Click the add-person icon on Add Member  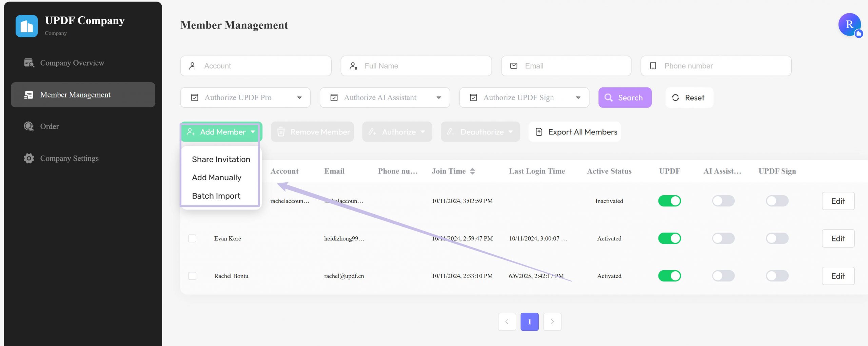[x=191, y=132]
